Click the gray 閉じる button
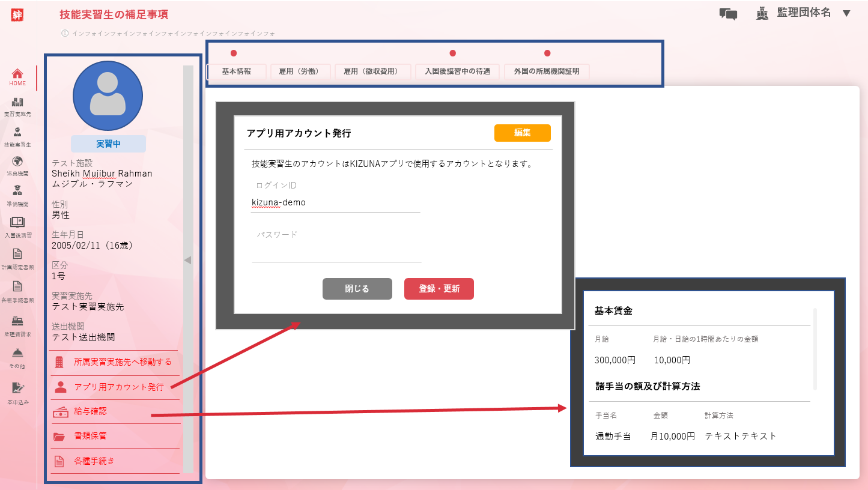The image size is (868, 490). pyautogui.click(x=357, y=289)
